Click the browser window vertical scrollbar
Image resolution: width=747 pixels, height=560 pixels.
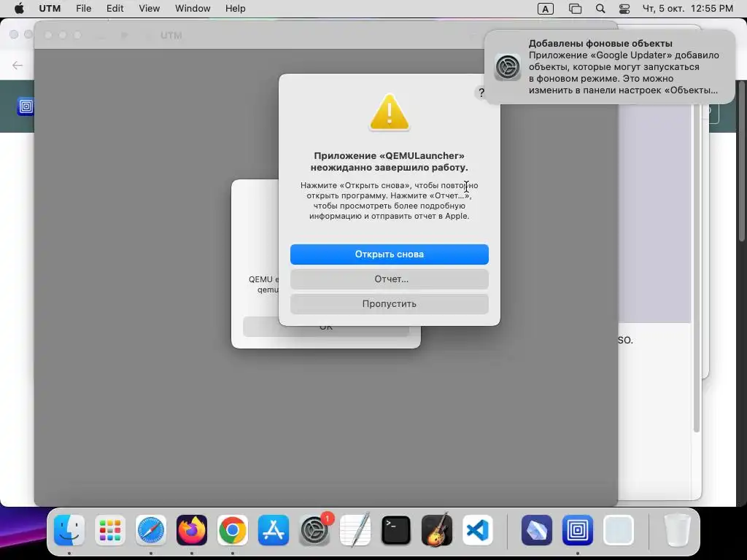tap(742, 162)
